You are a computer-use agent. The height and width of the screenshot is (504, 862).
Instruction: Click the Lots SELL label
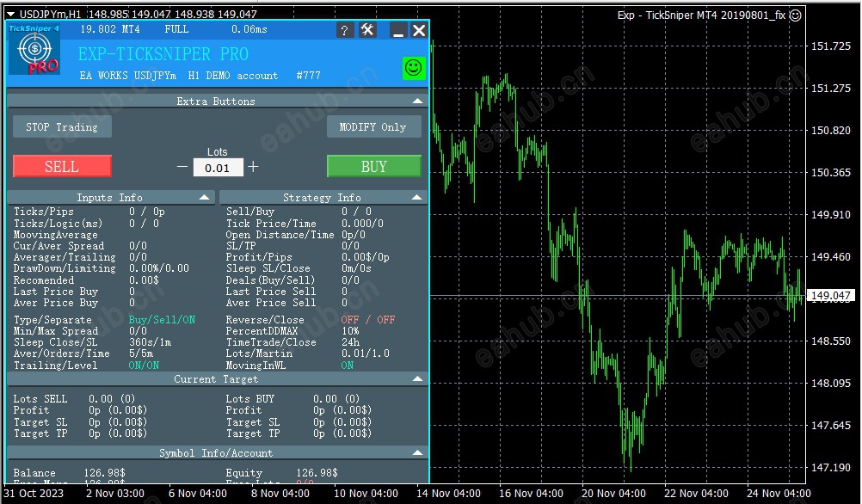40,399
